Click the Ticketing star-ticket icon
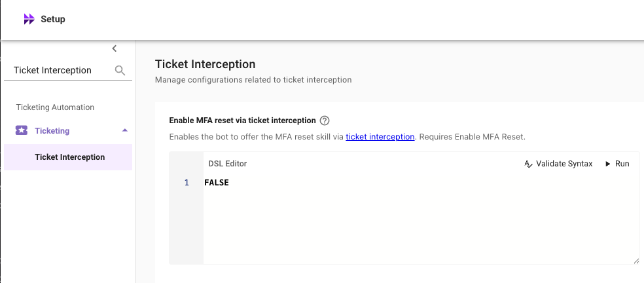 tap(22, 131)
